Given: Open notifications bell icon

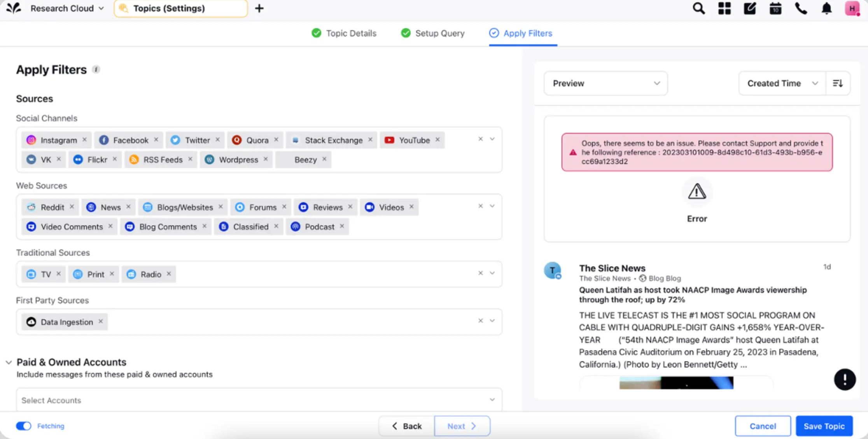Looking at the screenshot, I should (x=826, y=8).
